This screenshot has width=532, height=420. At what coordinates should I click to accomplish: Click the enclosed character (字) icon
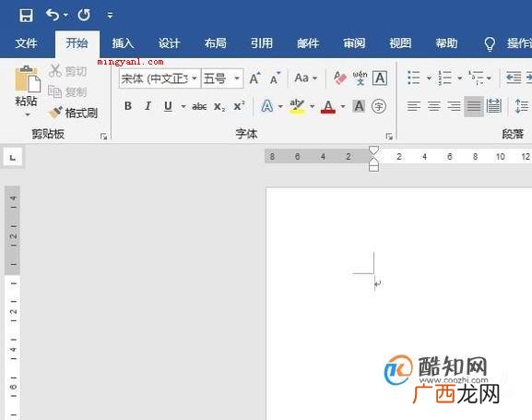pyautogui.click(x=379, y=106)
